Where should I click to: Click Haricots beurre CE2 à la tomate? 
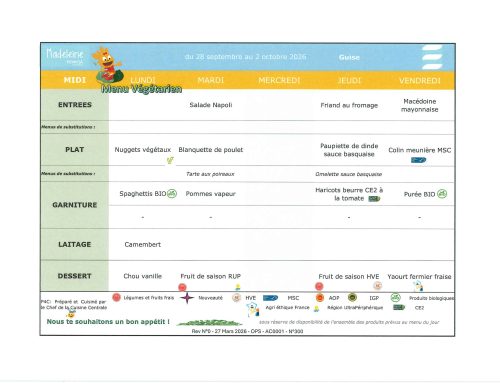pos(349,194)
